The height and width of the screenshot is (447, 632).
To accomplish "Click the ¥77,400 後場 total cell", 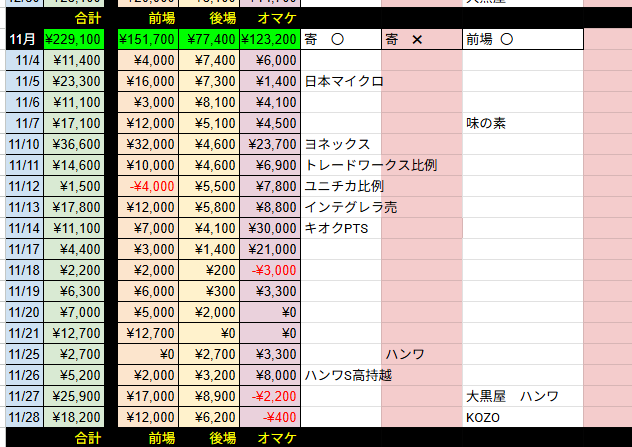I will coord(210,40).
